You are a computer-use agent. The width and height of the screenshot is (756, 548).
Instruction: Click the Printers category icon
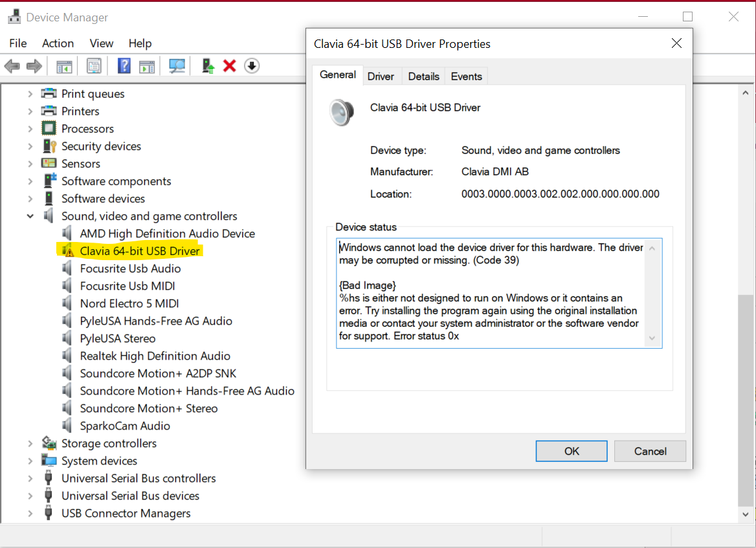pyautogui.click(x=49, y=111)
